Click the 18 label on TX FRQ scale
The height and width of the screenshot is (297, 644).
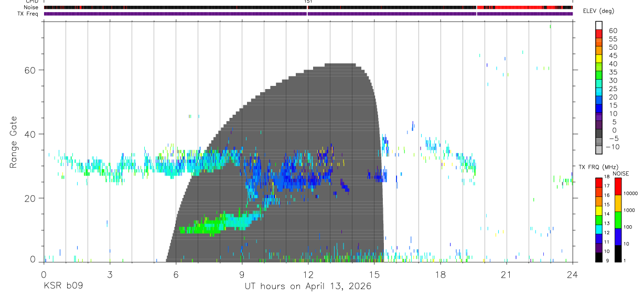coord(606,177)
